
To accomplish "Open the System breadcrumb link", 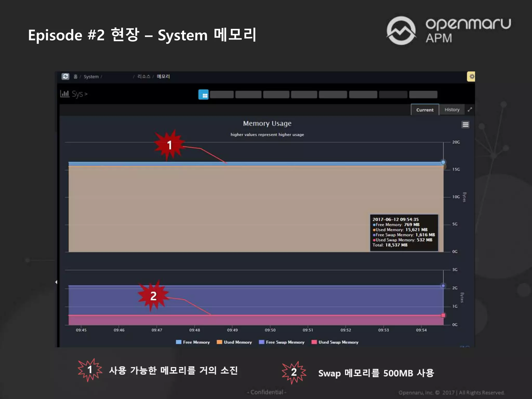I will 91,77.
